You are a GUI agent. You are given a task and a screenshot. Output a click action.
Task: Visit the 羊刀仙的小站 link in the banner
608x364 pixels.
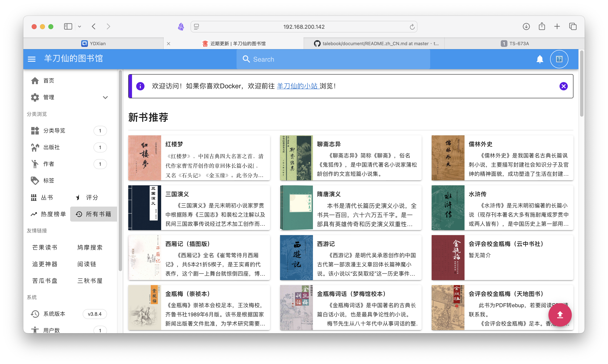coord(298,86)
